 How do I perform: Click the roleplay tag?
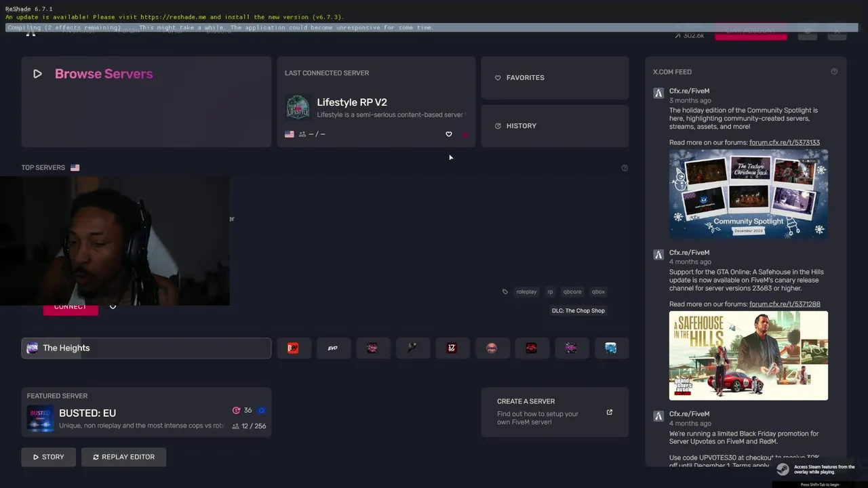pyautogui.click(x=526, y=291)
